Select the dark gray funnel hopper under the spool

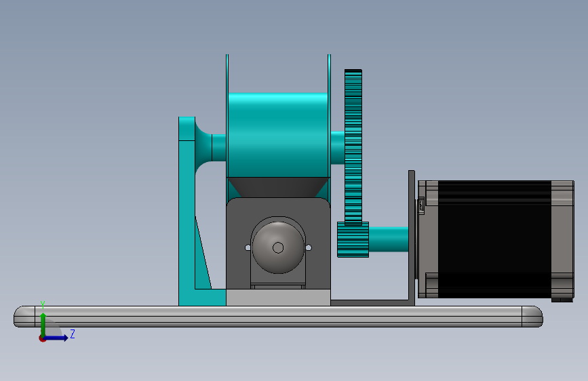point(278,188)
